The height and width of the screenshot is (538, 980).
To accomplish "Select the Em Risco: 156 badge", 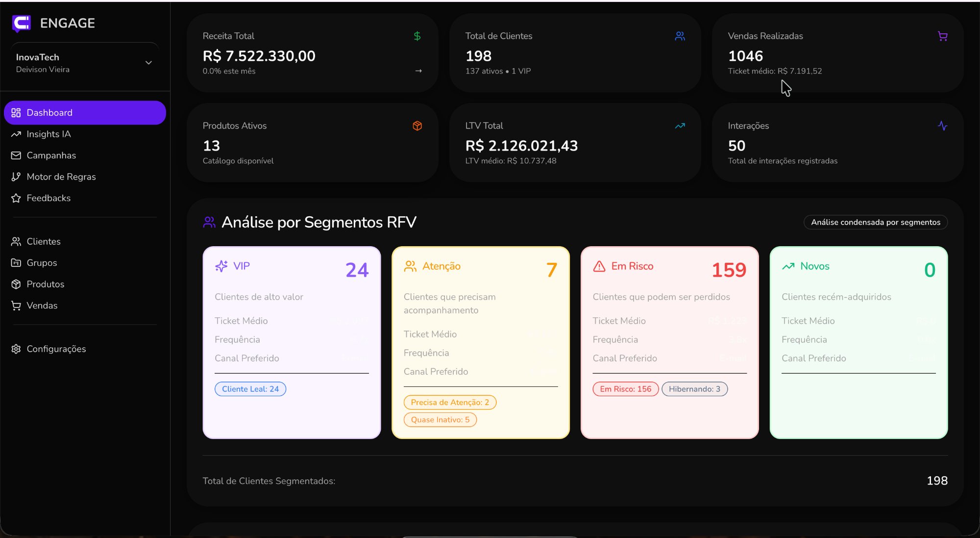I will click(x=625, y=389).
